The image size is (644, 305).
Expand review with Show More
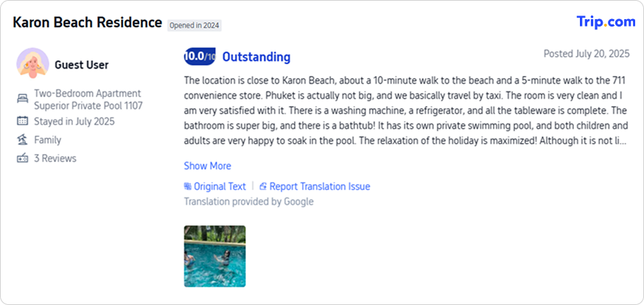point(207,166)
